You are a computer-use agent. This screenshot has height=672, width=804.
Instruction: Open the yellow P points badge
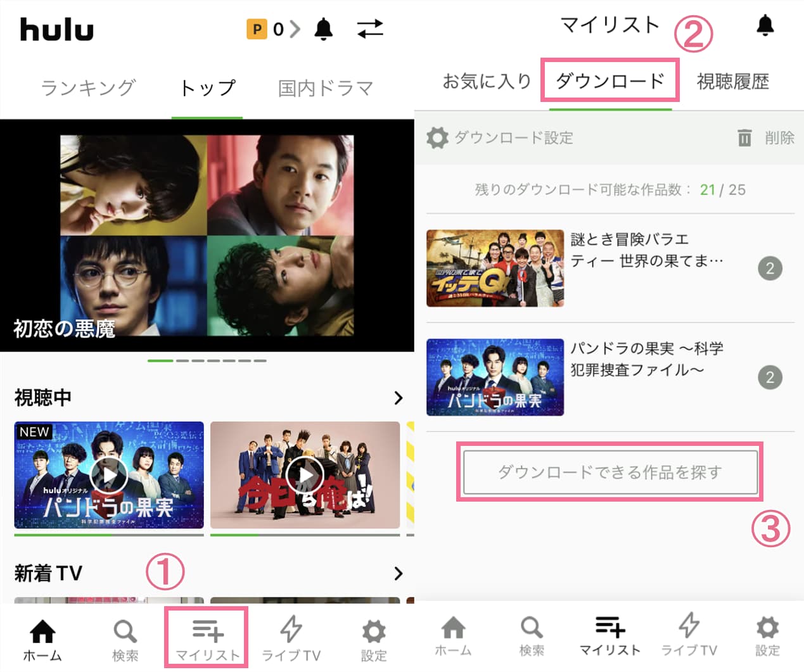257,29
